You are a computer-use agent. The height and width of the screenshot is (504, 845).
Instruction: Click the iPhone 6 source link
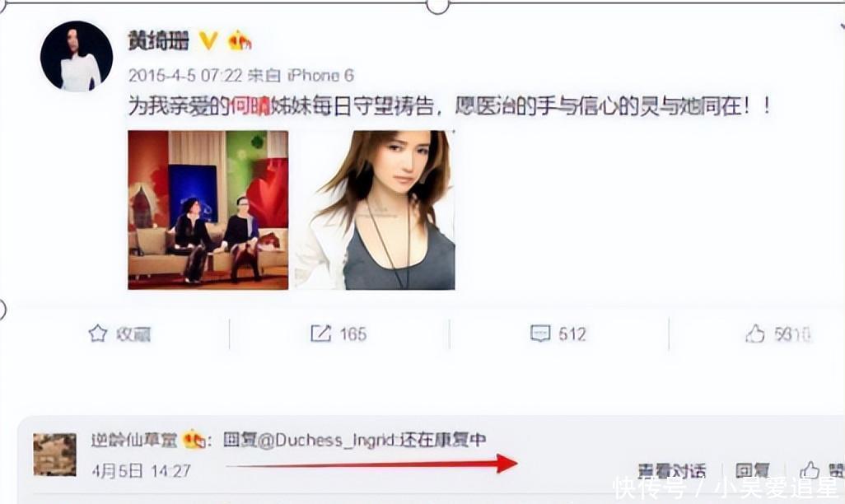point(320,76)
